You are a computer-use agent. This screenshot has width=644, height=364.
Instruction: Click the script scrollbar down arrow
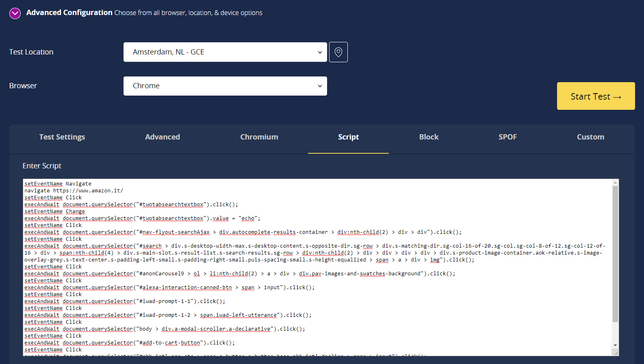(x=616, y=345)
